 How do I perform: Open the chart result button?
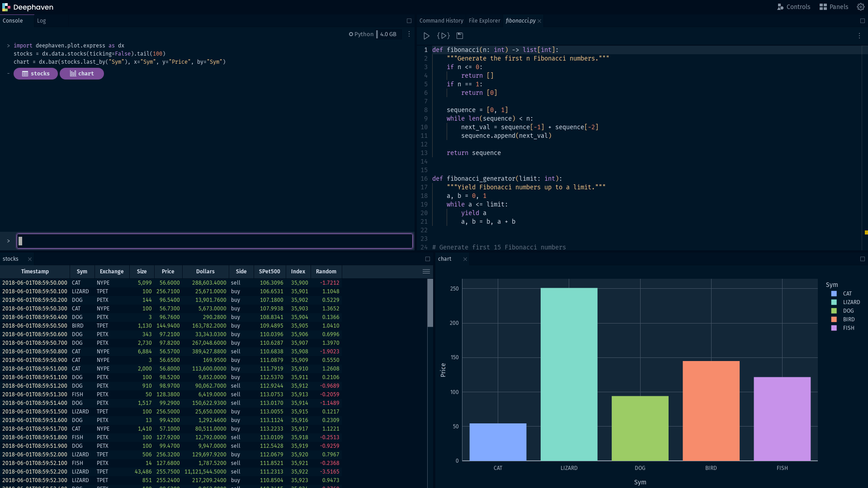pyautogui.click(x=82, y=74)
